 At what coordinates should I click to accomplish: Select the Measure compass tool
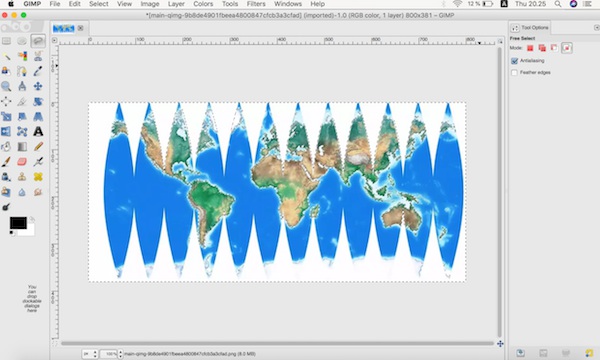[x=22, y=86]
